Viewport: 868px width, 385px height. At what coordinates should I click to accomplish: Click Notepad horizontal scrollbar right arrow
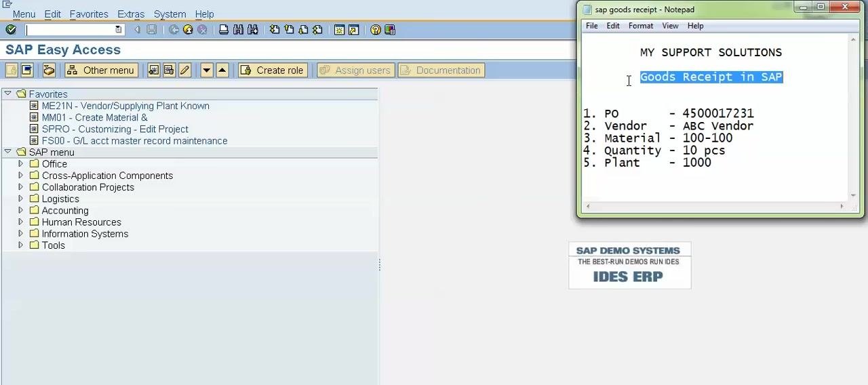[842, 206]
